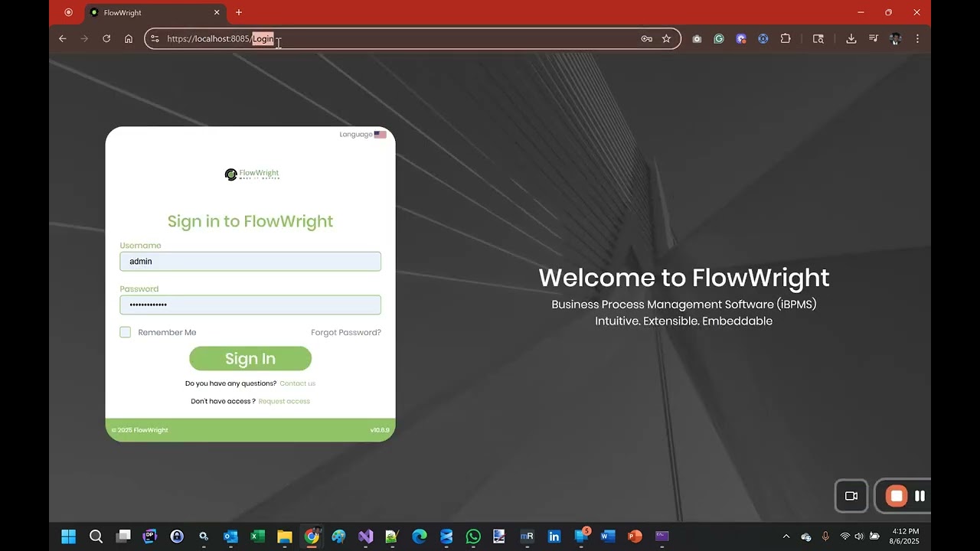The width and height of the screenshot is (980, 551).
Task: Open the Language flag selector
Action: pos(380,135)
